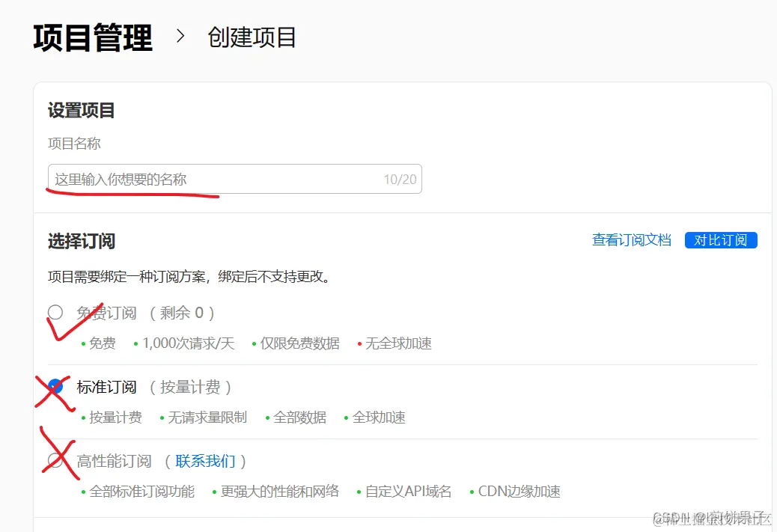
Task: Click the CDN边缘加速 feature text
Action: pos(519,492)
